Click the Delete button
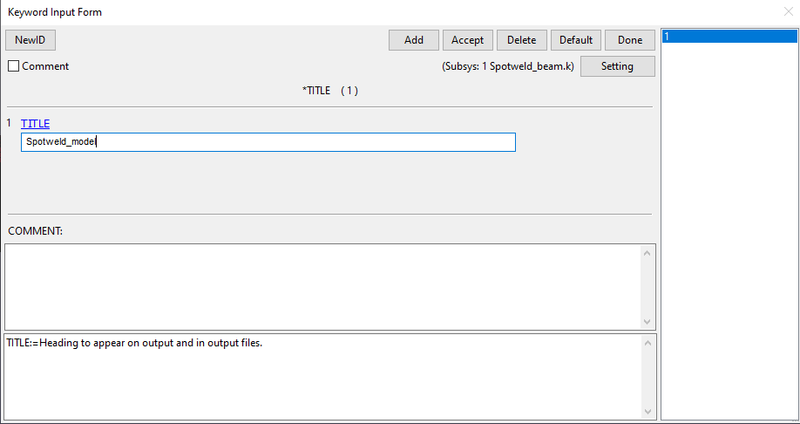 521,40
